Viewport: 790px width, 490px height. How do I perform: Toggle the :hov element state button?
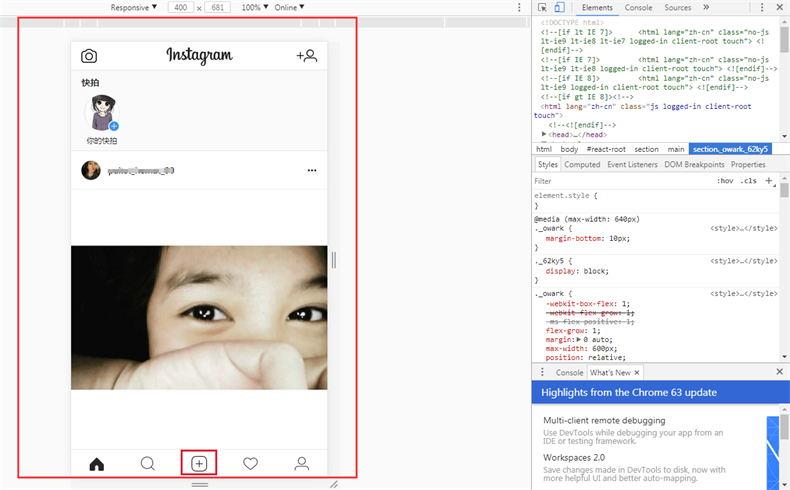tap(725, 181)
